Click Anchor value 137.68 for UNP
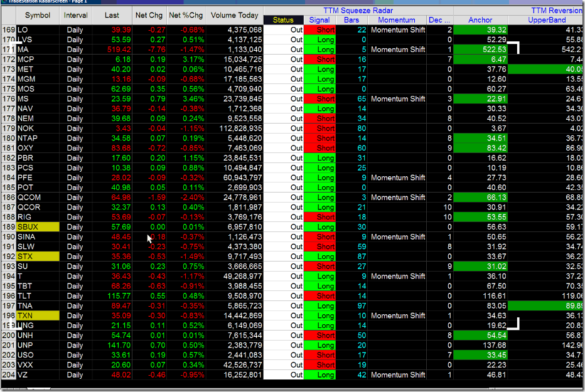Screen dimensions: 585x392 [x=495, y=345]
